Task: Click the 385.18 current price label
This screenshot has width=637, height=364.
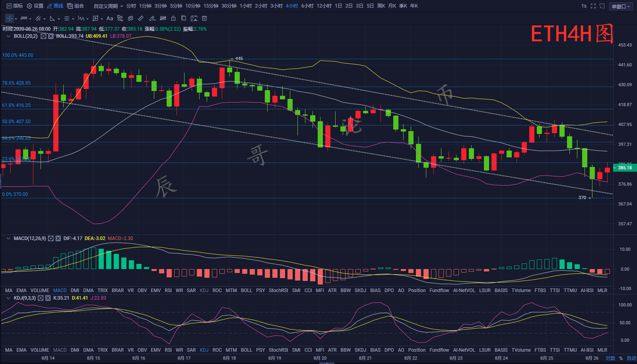Action: (625, 168)
